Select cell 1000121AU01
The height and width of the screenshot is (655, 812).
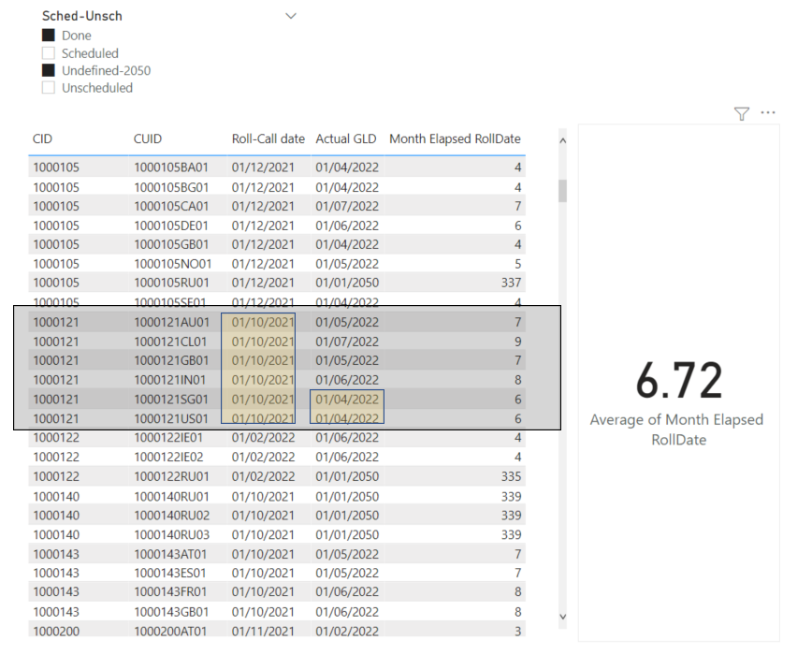click(x=171, y=322)
